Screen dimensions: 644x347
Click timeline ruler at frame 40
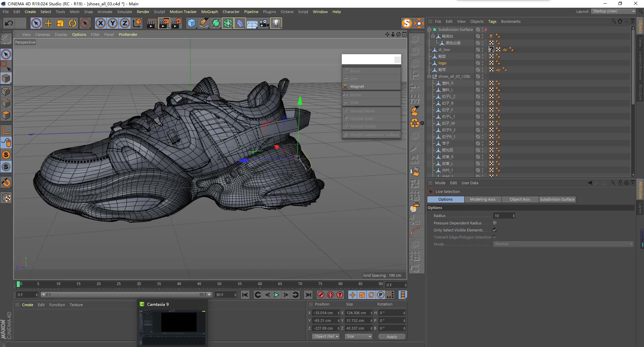179,284
